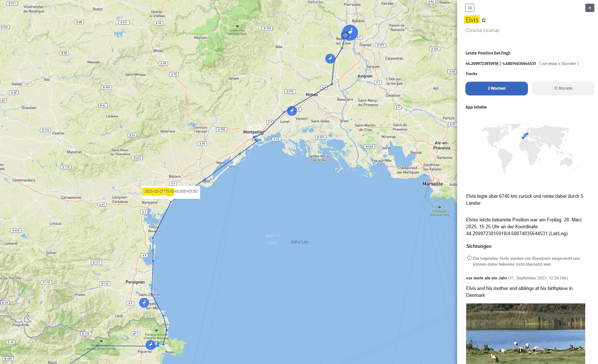Viewport: 598px width, 364px height.
Task: Click the track point at Lattes by Montpellier
Action: [x=256, y=141]
